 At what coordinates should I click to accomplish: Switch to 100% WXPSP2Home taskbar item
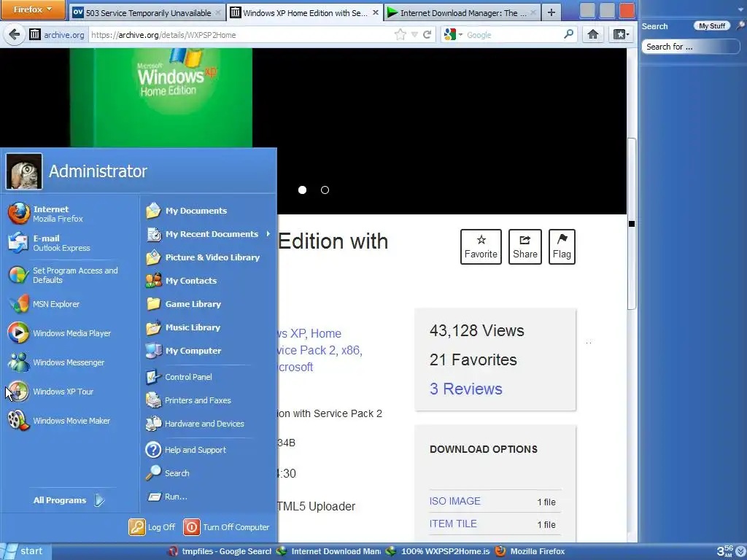tap(438, 551)
